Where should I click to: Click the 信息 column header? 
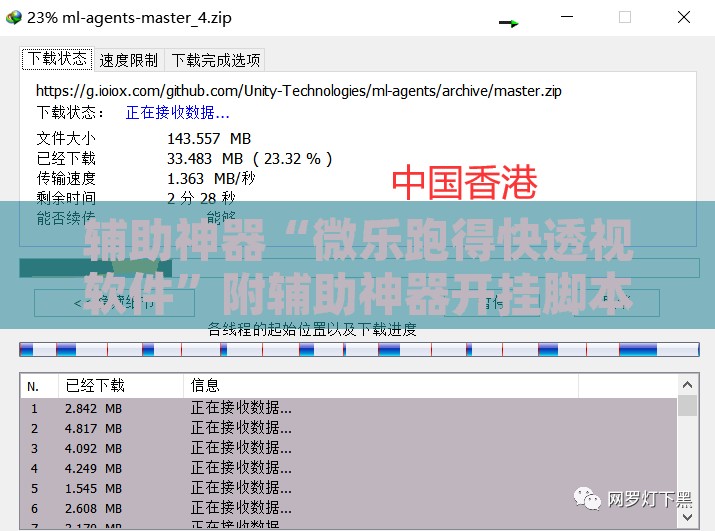[381, 386]
